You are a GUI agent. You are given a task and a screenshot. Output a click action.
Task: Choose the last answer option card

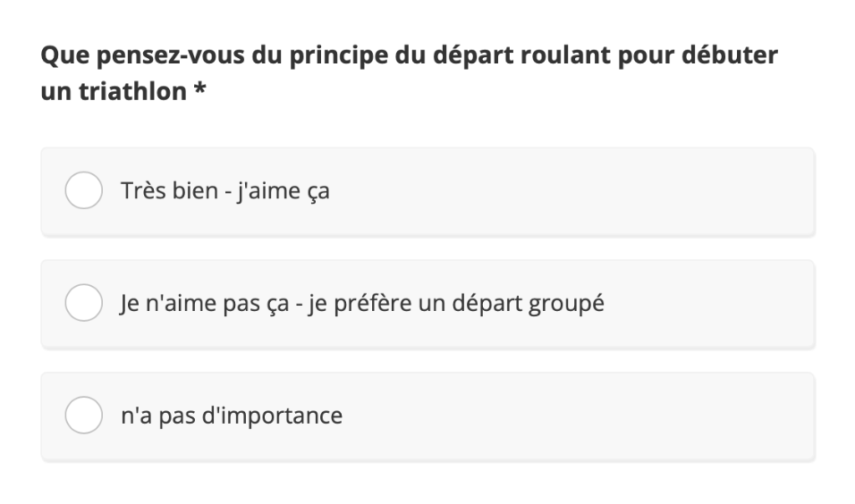coord(428,416)
